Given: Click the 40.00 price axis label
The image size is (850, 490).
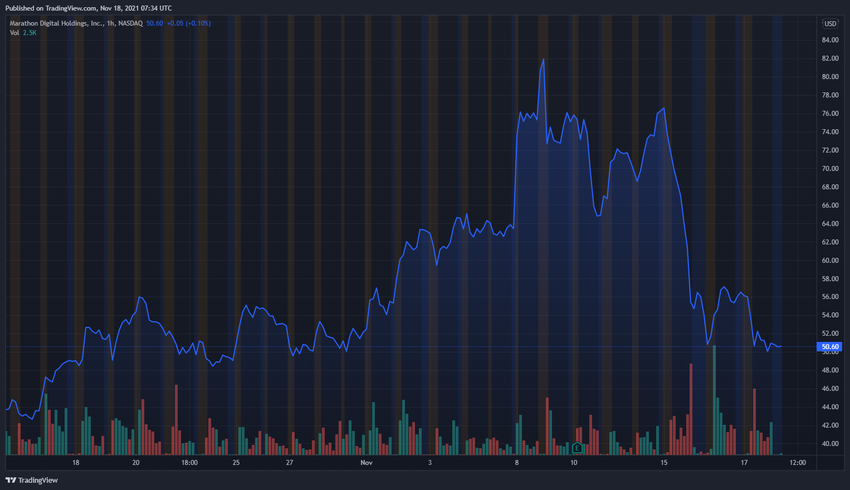Looking at the screenshot, I should pyautogui.click(x=830, y=444).
